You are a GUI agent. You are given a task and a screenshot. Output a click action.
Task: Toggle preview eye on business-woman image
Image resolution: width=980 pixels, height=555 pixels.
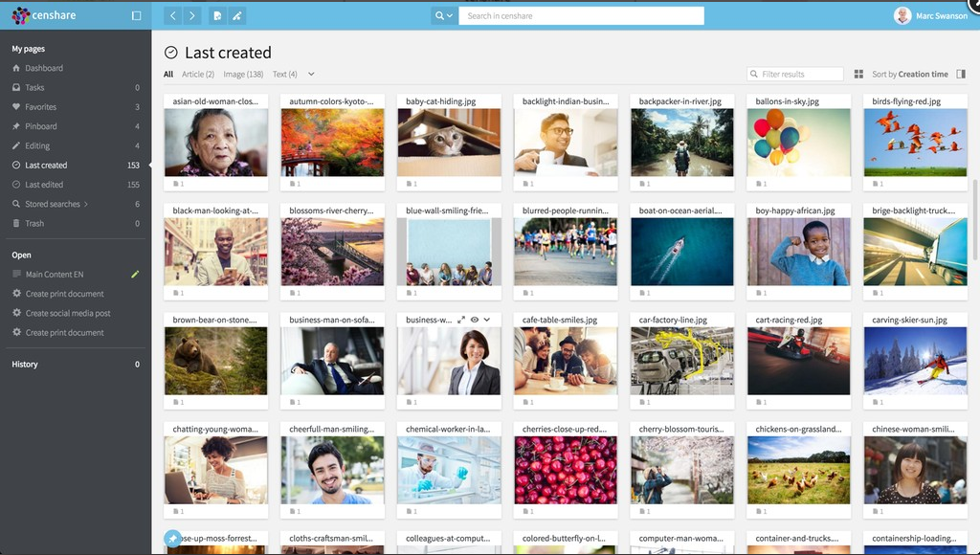tap(475, 320)
